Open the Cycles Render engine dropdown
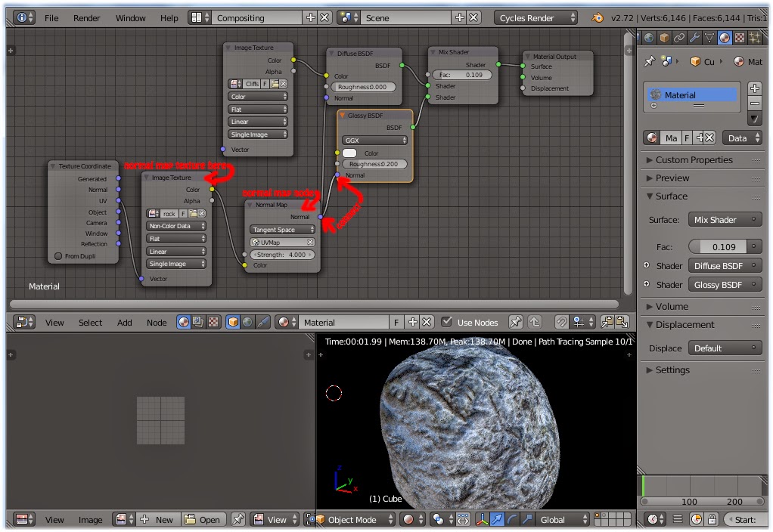 (536, 17)
